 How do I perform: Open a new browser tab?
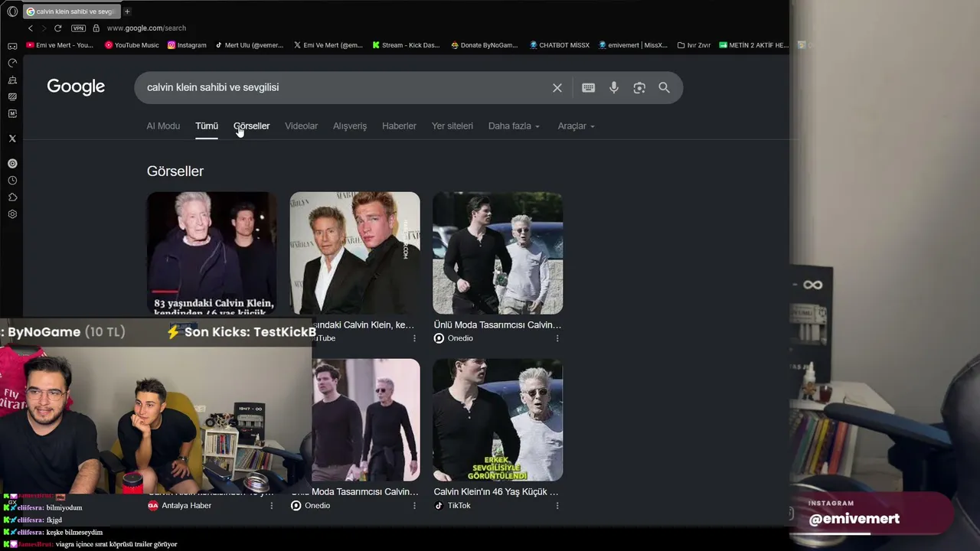[127, 11]
